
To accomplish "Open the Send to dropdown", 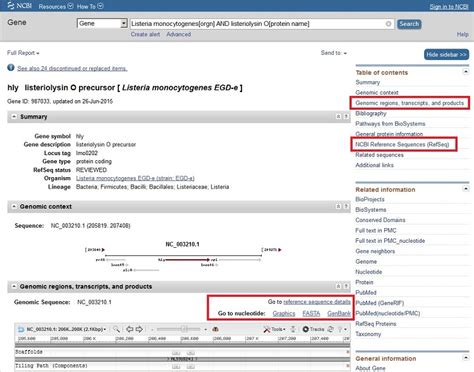I will [x=334, y=53].
